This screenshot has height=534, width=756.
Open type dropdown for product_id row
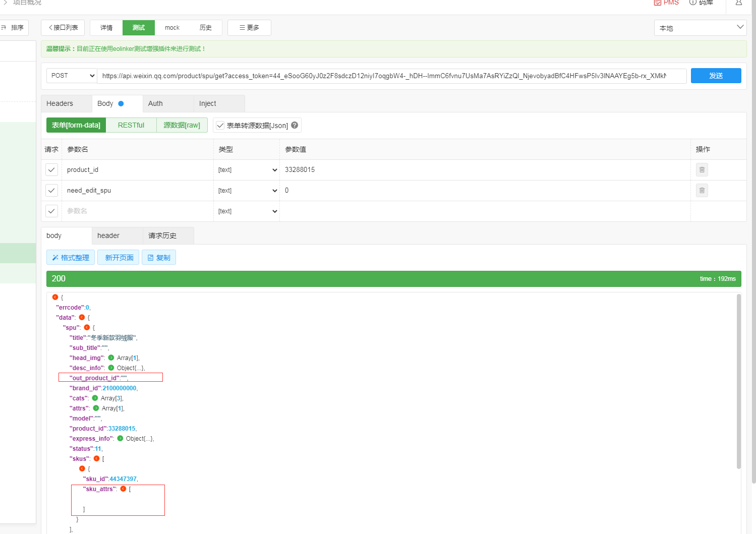247,170
